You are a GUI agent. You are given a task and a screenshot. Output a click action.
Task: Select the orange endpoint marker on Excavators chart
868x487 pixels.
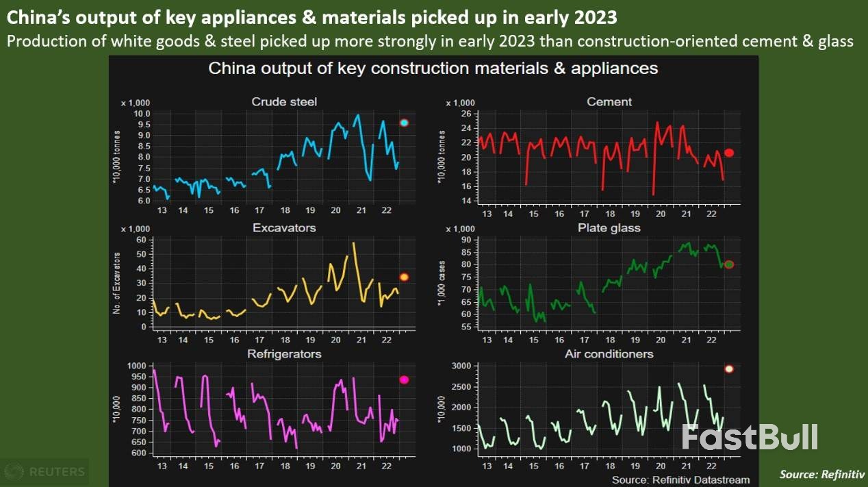[x=405, y=276]
